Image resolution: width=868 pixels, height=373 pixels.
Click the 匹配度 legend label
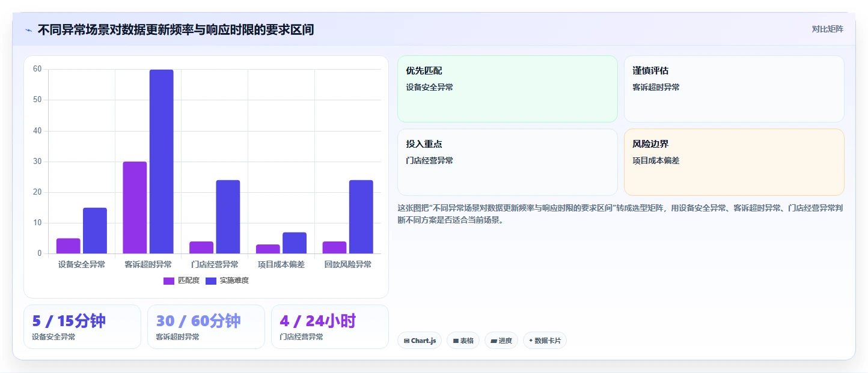pyautogui.click(x=189, y=281)
